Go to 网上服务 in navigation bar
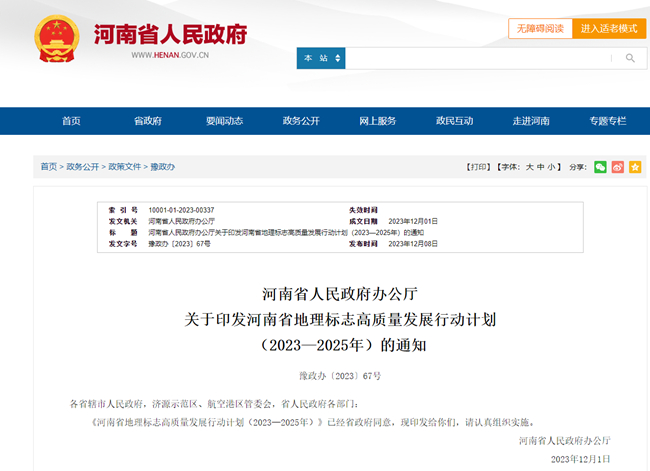Screen dimensions: 650x471 click(378, 121)
